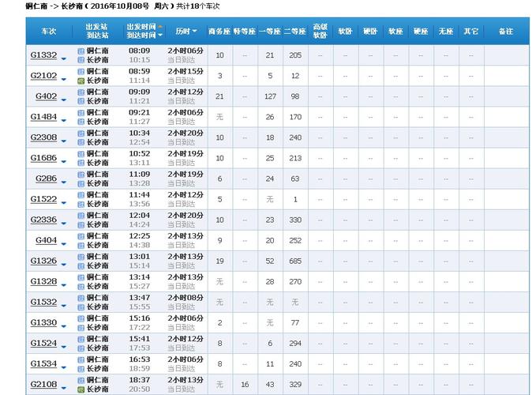The height and width of the screenshot is (395, 532).
Task: Click arrival station icon in G1332 row
Action: pyautogui.click(x=81, y=60)
